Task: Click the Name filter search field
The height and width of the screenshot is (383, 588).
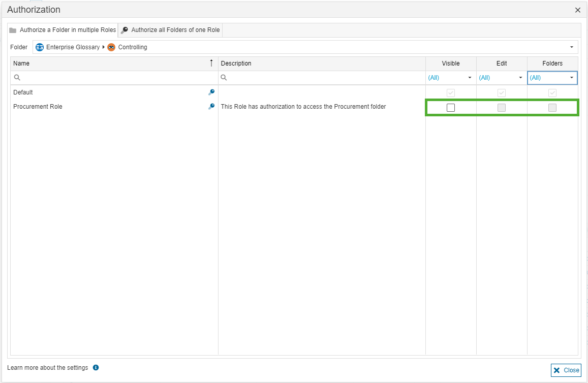Action: pyautogui.click(x=117, y=78)
